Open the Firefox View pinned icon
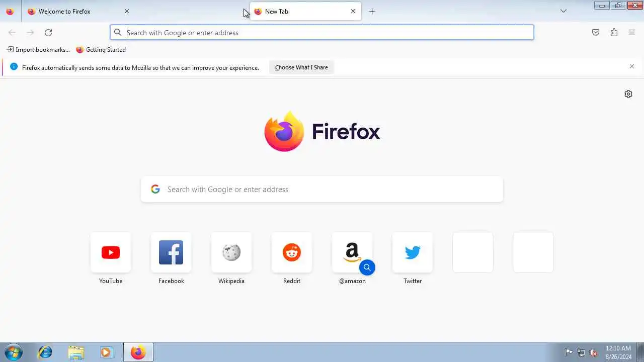This screenshot has width=644, height=362. point(10,11)
